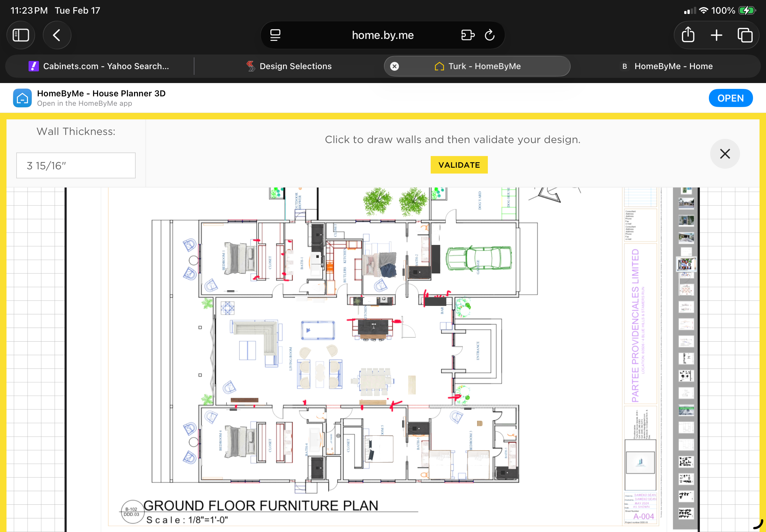
Task: Click the HomeByMe app banner icon
Action: click(22, 98)
